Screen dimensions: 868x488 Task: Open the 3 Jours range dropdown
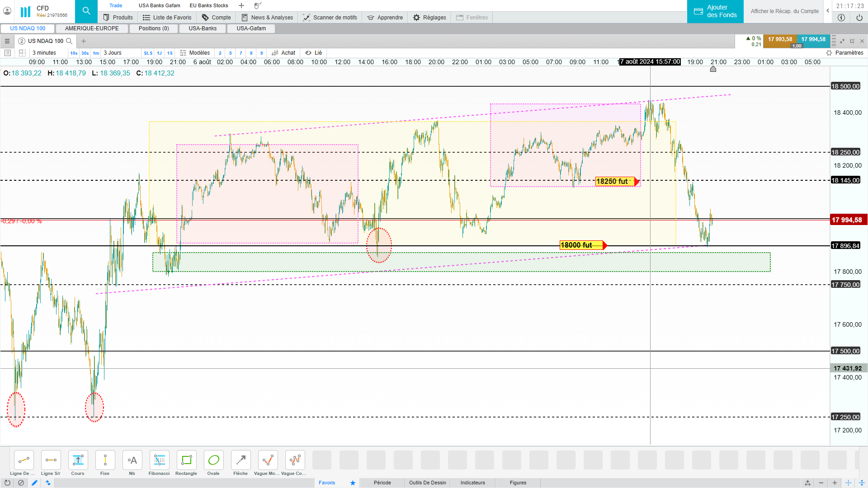[x=113, y=53]
